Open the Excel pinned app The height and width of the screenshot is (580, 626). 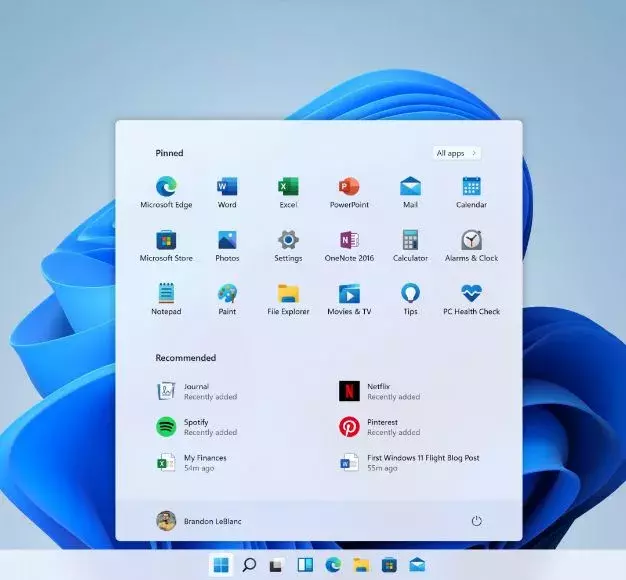point(288,192)
